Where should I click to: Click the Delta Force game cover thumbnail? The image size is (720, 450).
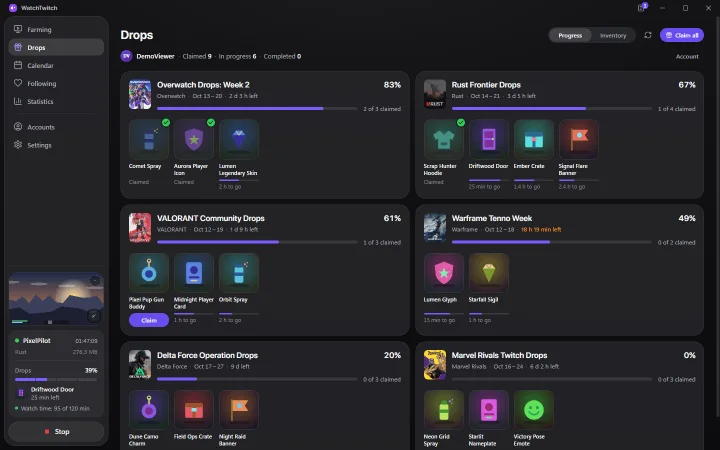pos(140,365)
